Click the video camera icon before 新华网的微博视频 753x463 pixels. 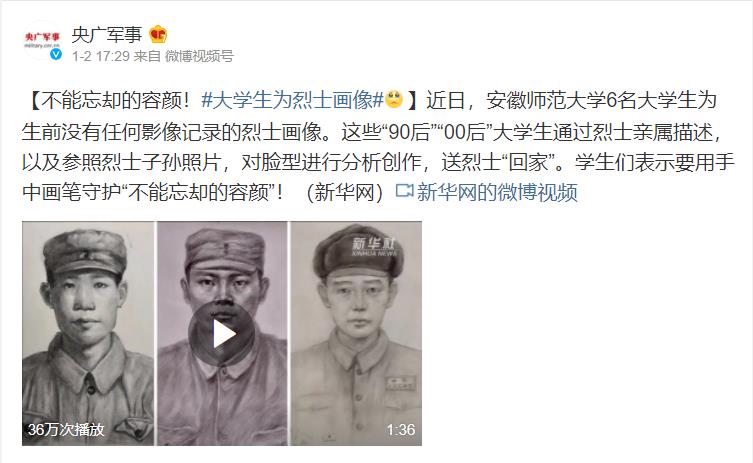pos(404,191)
